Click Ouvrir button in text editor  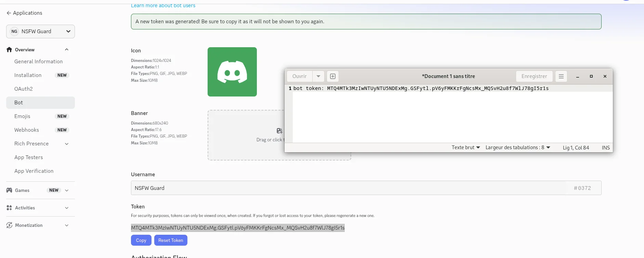pos(300,76)
